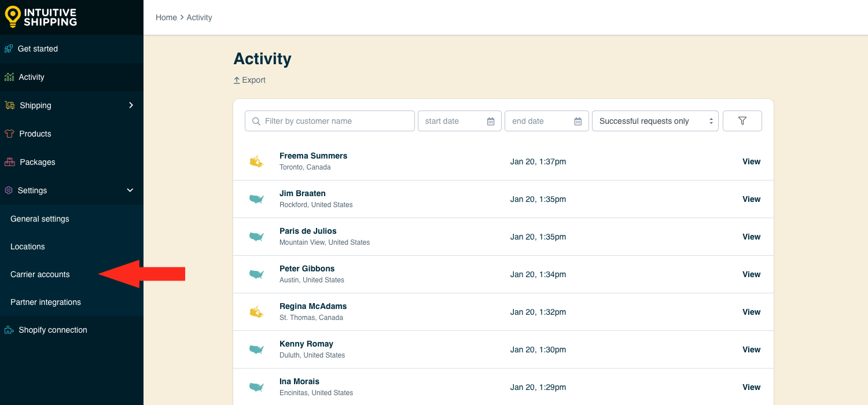The image size is (868, 405).
Task: Click the Intuitive Shipping lightbulb logo
Action: pyautogui.click(x=13, y=17)
